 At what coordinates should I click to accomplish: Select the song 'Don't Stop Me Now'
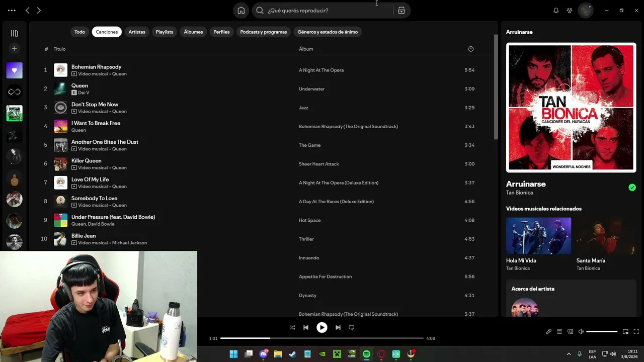pos(95,105)
